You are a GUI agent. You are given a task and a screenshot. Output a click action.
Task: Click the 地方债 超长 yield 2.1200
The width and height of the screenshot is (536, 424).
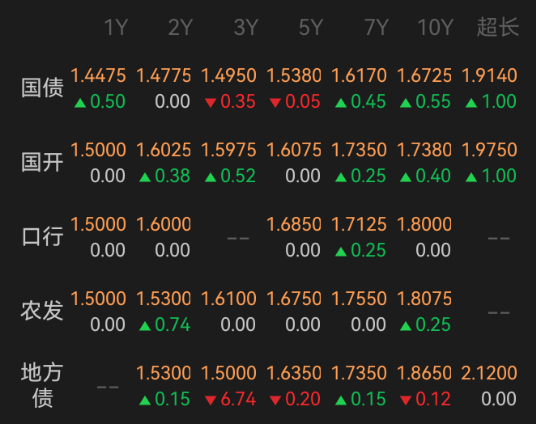490,373
